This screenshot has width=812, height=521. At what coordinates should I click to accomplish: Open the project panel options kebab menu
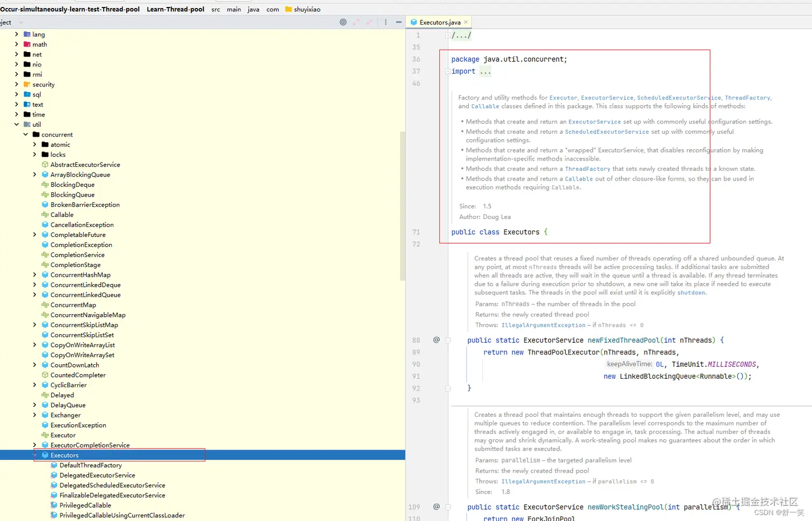[x=386, y=22]
